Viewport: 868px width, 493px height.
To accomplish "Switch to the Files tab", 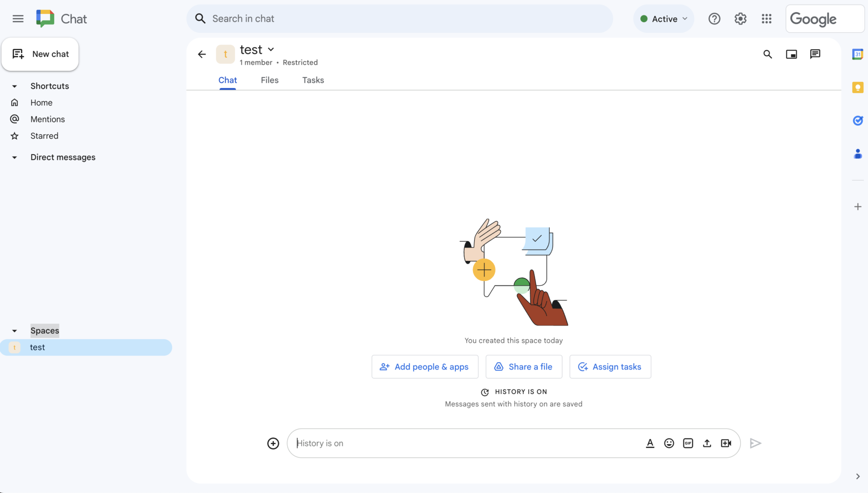I will tap(269, 80).
